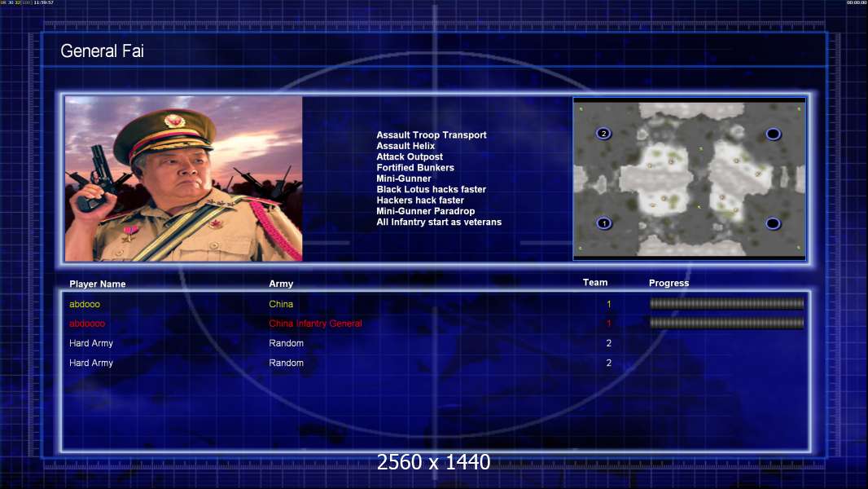868x489 pixels.
Task: Click All Infantry start as veterans line
Action: (x=439, y=222)
